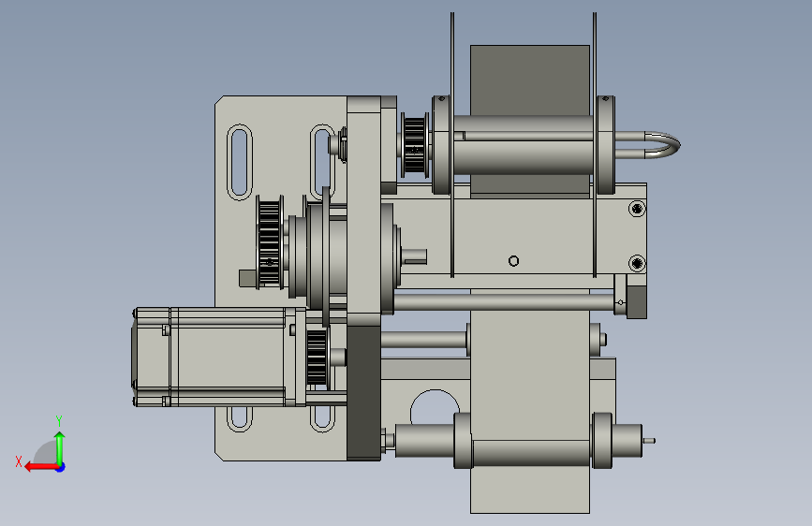The width and height of the screenshot is (812, 526).
Task: Select the dark vertical bar below the motor mount
Action: [364, 392]
